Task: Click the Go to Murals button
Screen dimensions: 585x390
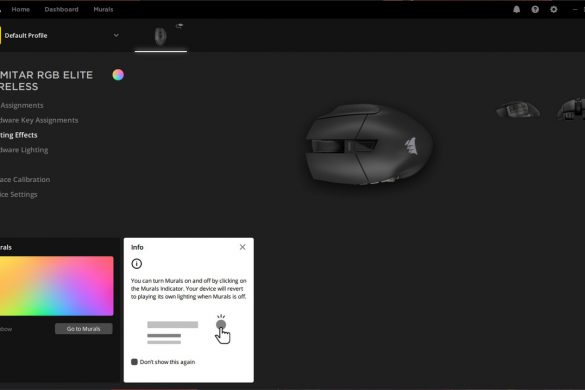Action: pos(84,329)
